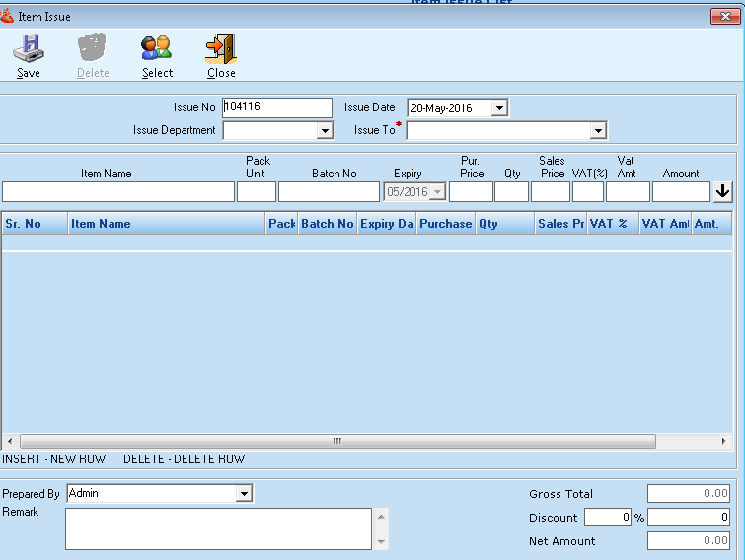Open the Issue To dropdown list
This screenshot has height=560, width=745.
(597, 131)
